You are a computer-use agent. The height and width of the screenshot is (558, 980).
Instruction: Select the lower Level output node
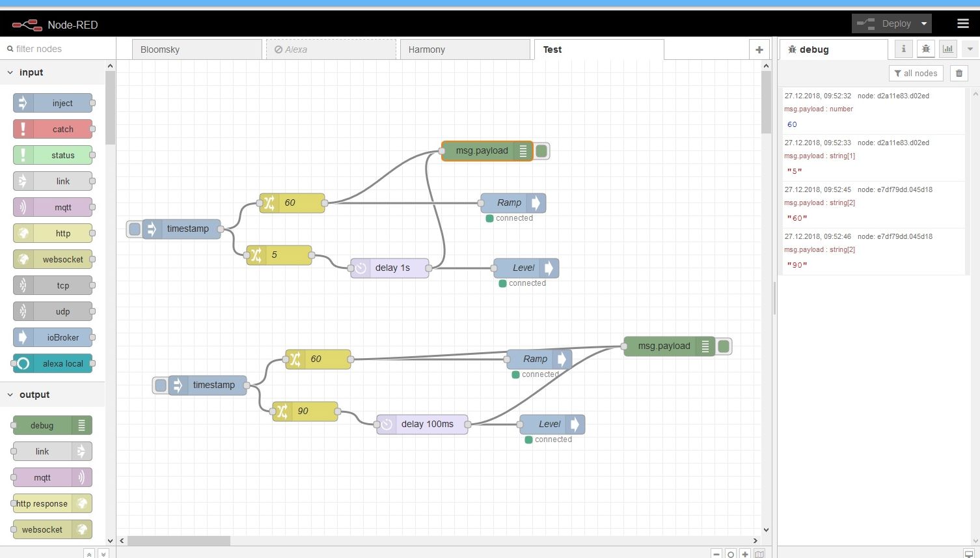552,425
